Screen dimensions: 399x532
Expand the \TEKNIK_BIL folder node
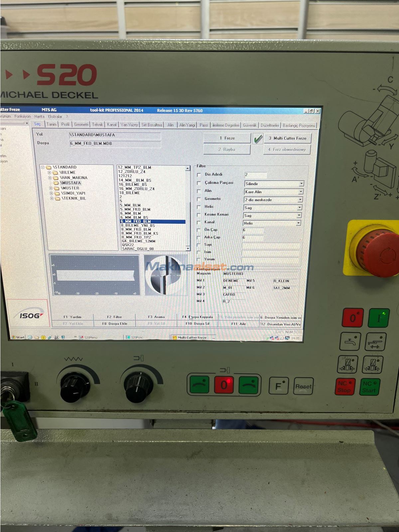click(52, 199)
